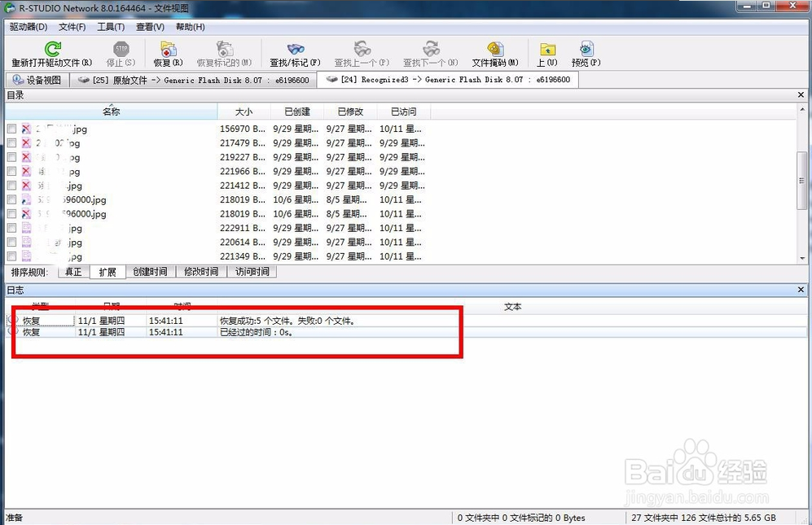Click file icon of 221412 B row
812x525 pixels.
click(x=26, y=186)
